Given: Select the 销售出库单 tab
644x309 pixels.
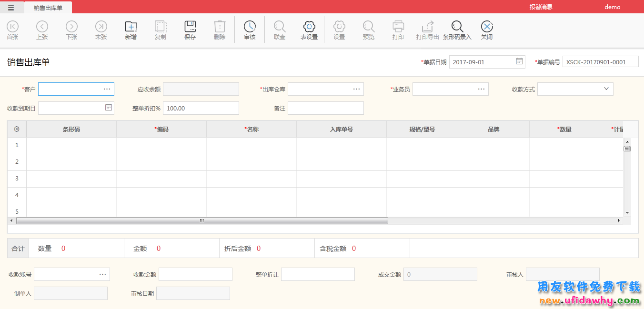Looking at the screenshot, I should click(x=48, y=8).
